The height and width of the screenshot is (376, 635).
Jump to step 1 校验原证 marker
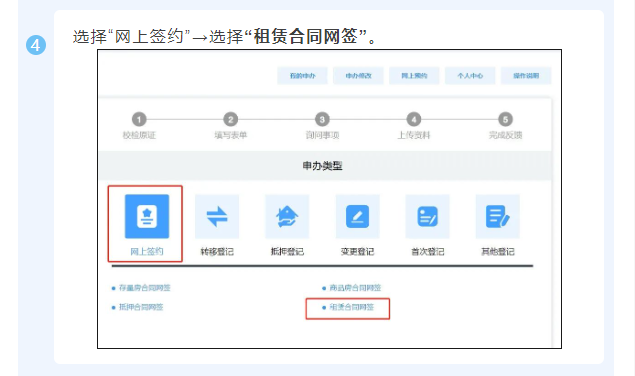point(139,120)
